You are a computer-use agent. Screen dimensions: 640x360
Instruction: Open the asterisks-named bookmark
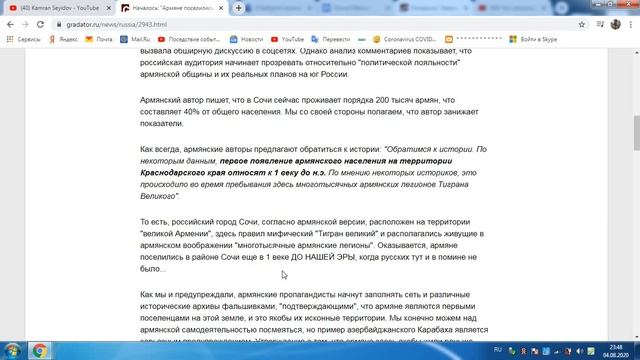[473, 39]
